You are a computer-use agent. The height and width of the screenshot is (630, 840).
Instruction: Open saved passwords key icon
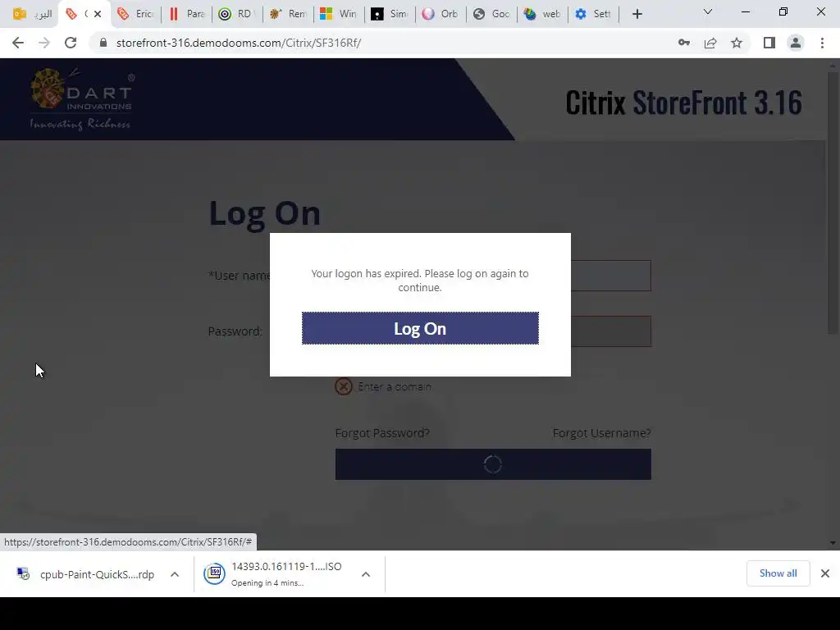(684, 43)
